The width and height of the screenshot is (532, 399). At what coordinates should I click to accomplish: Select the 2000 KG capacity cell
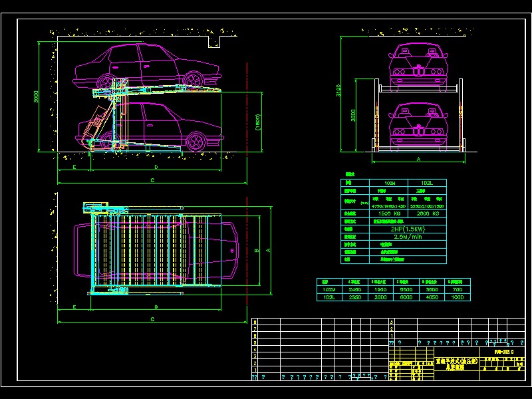coord(427,213)
